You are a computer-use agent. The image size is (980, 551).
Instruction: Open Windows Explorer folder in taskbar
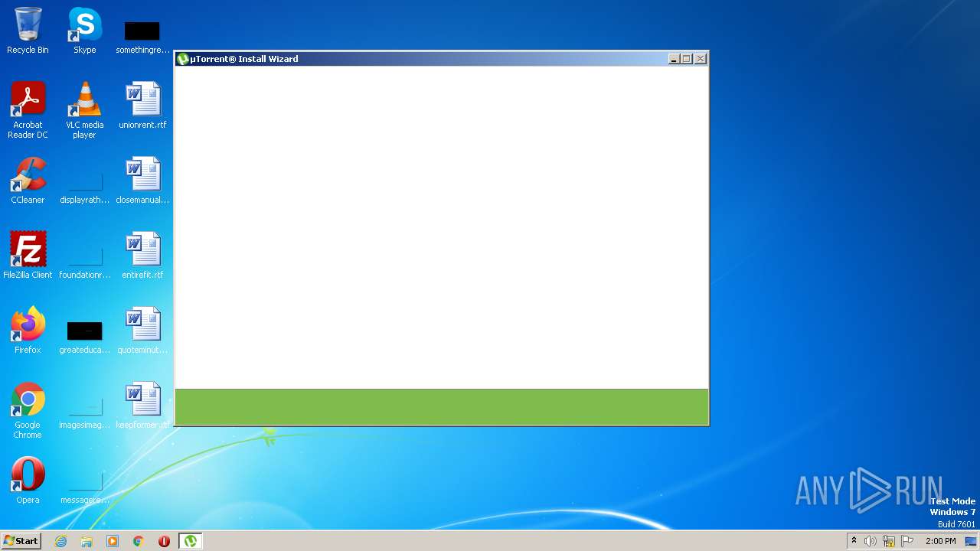click(x=87, y=541)
